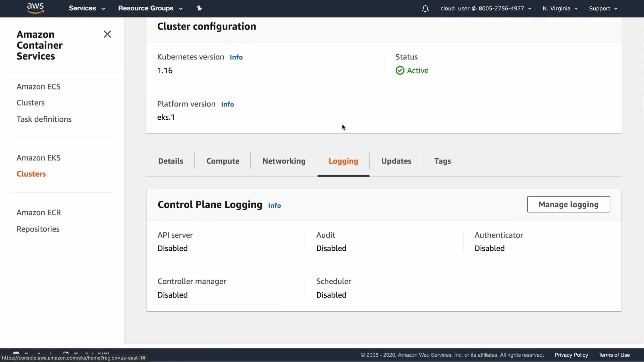Expand the cloud_user account menu
The image size is (644, 362).
tap(485, 9)
